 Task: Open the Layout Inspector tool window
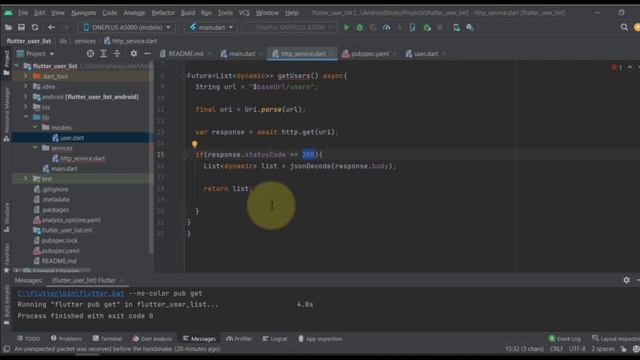[x=616, y=339]
